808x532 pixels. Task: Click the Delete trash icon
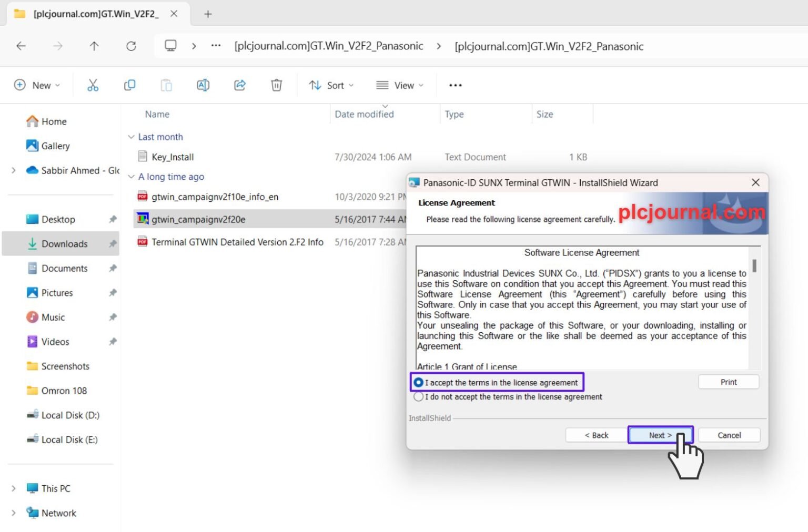(x=276, y=85)
